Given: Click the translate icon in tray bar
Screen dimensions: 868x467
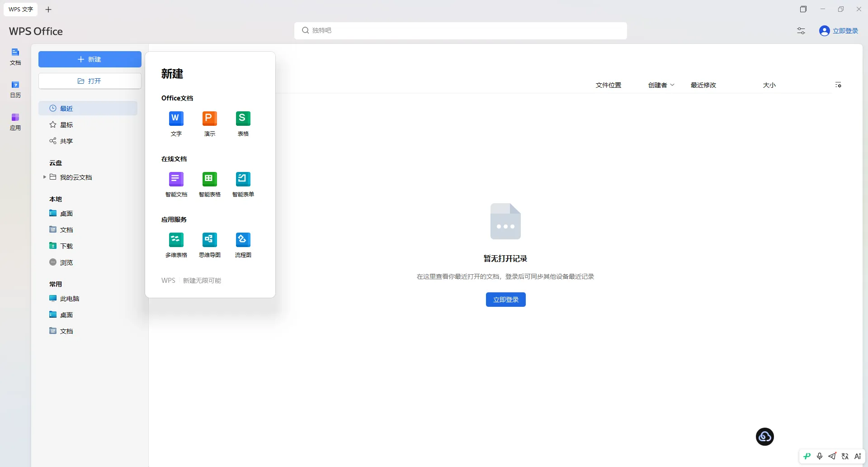Looking at the screenshot, I should pos(845,456).
